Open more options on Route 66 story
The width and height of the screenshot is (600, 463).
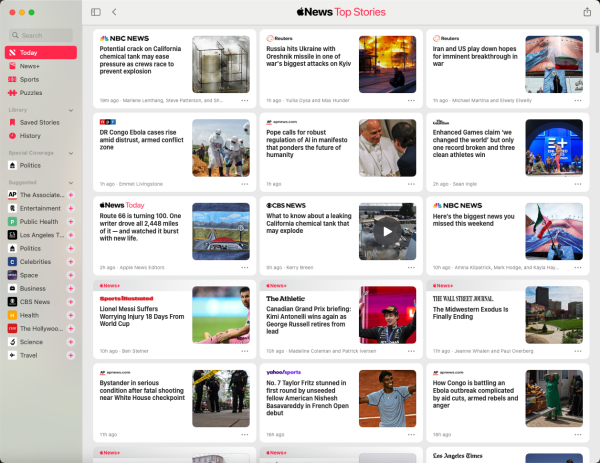coord(245,267)
